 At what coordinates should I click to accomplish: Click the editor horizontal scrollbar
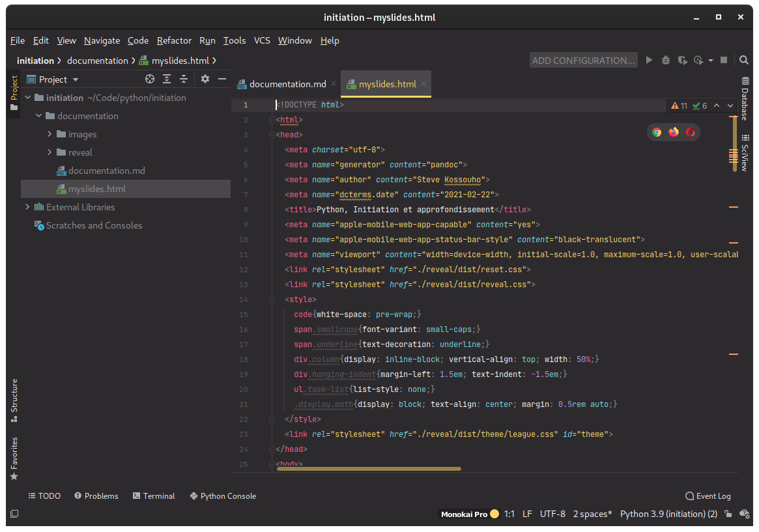[x=368, y=468]
